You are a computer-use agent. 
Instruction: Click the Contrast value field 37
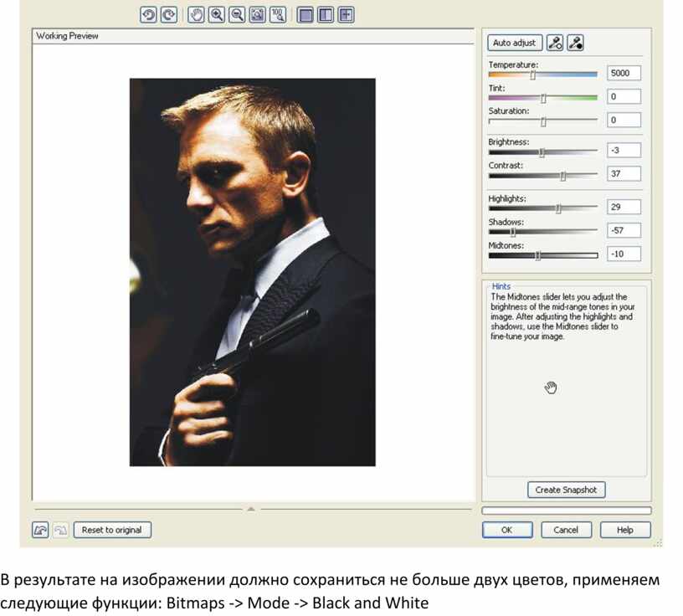pyautogui.click(x=624, y=173)
